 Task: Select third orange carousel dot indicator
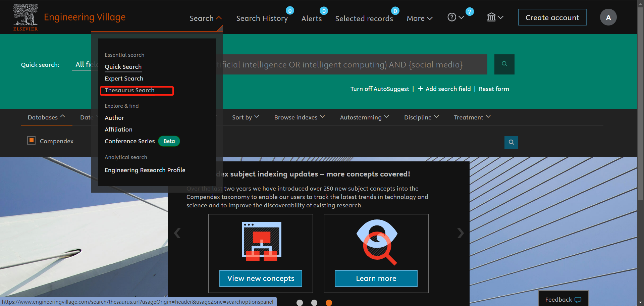pyautogui.click(x=329, y=303)
